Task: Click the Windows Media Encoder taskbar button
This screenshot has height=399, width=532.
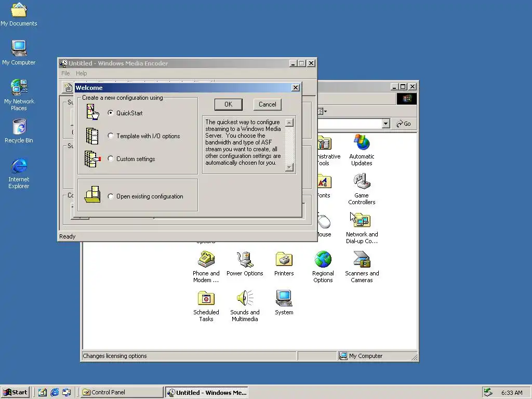Action: (x=207, y=392)
